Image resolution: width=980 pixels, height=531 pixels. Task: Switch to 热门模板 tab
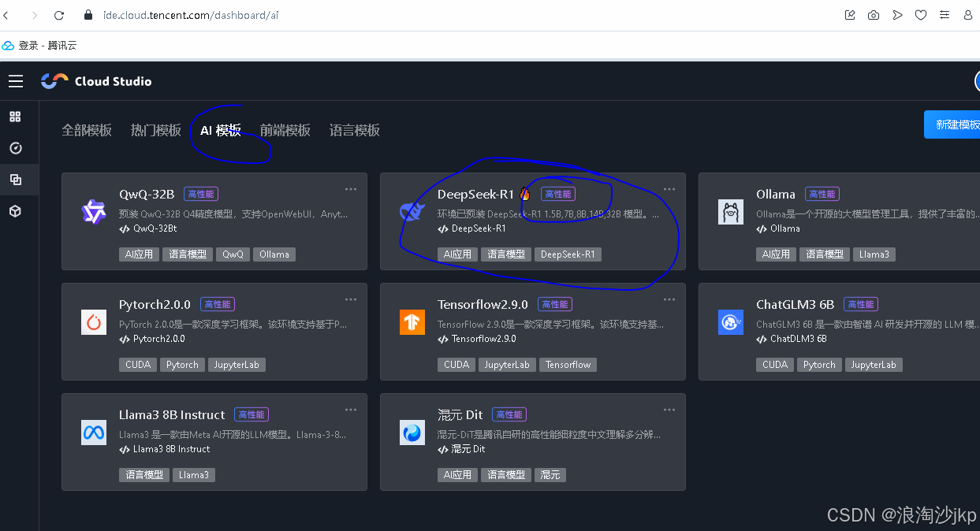point(156,130)
